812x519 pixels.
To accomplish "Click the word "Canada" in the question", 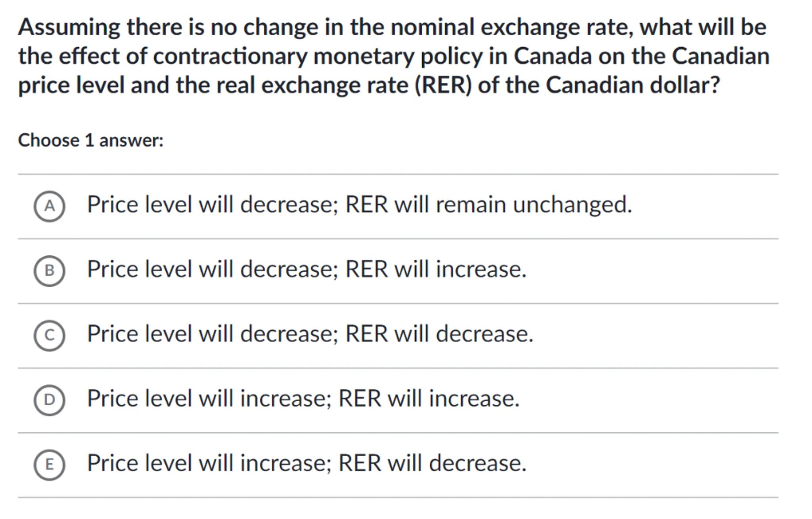I will (x=553, y=56).
